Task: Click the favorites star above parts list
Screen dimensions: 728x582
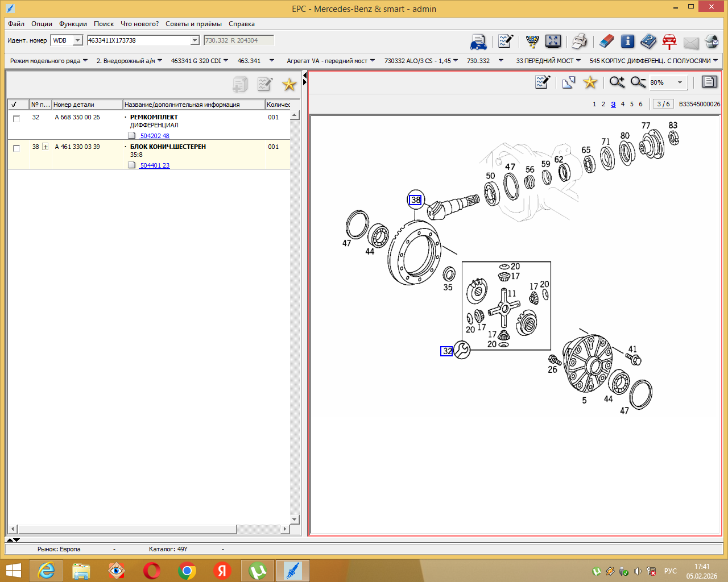Action: coord(289,85)
